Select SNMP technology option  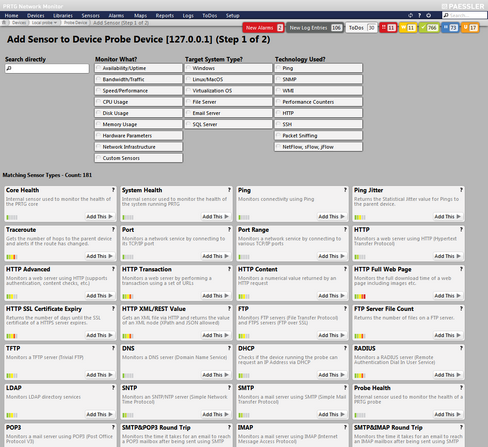319,79
